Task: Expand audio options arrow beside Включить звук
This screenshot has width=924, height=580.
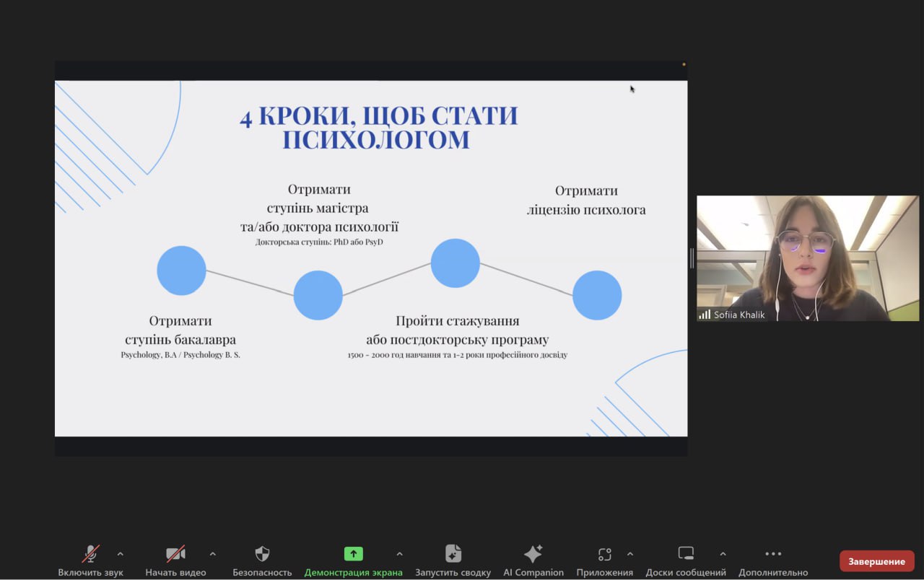Action: click(120, 554)
